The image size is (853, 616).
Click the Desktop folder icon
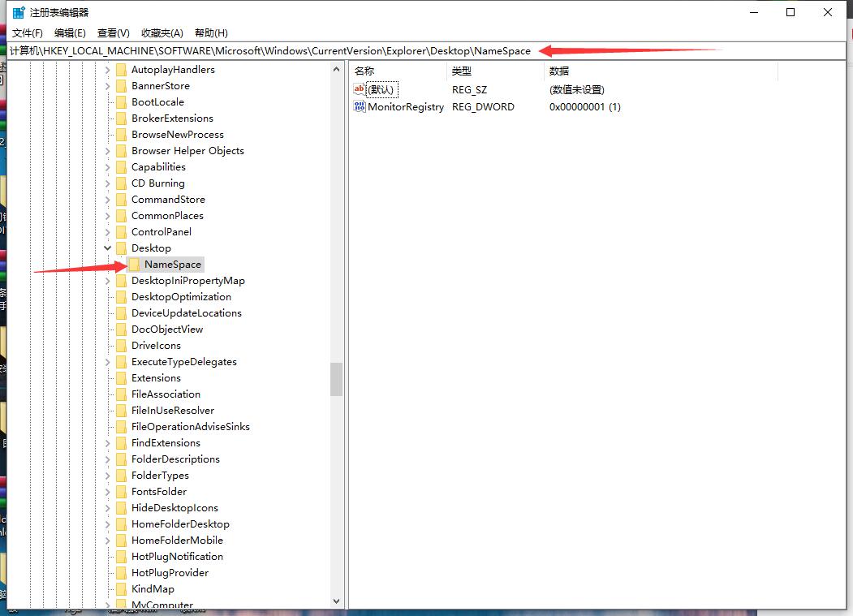click(121, 248)
